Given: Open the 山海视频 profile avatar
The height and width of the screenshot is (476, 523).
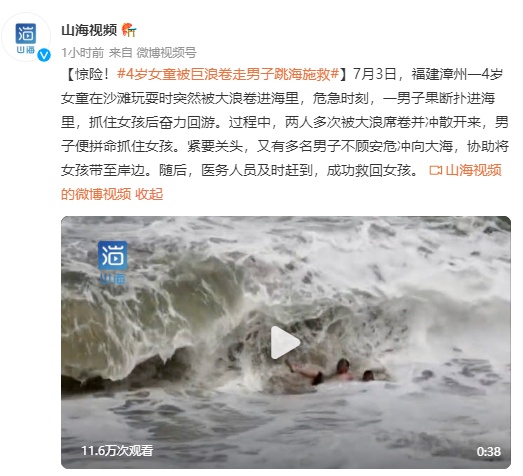Looking at the screenshot, I should click(26, 37).
